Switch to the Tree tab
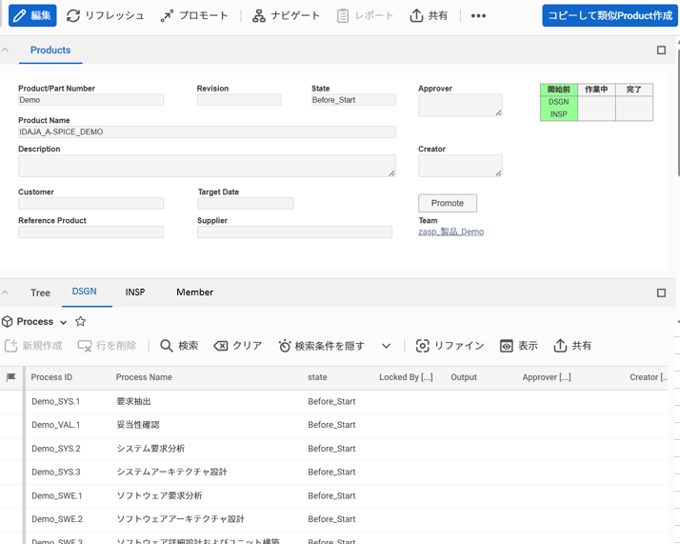 tap(40, 293)
